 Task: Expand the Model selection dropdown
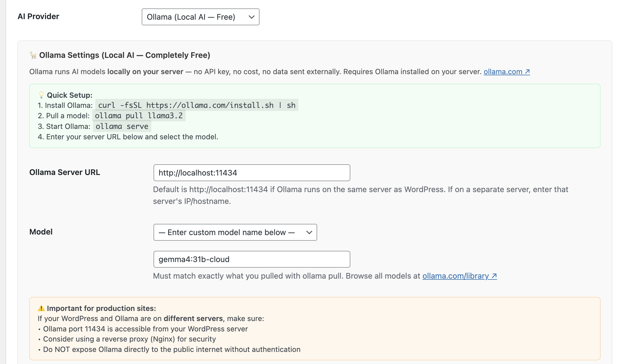click(235, 232)
